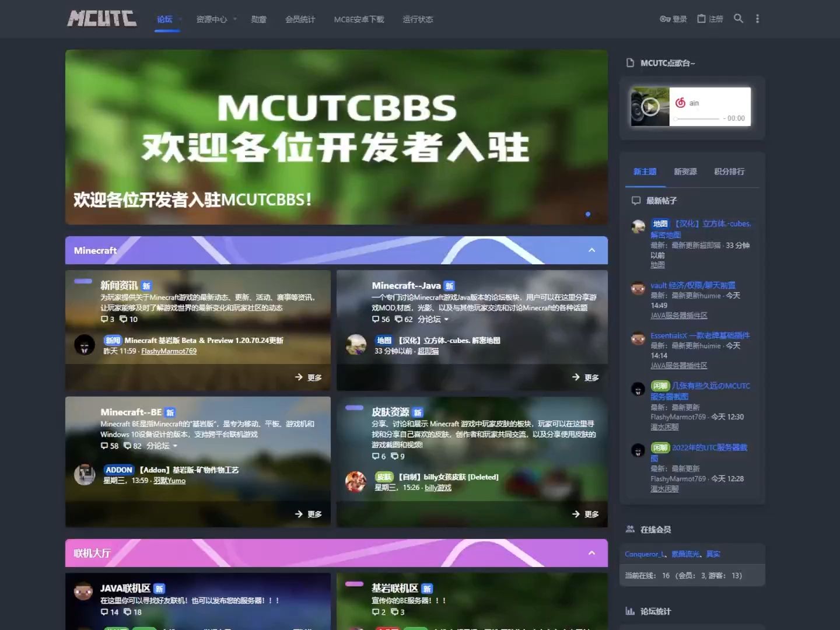Image resolution: width=840 pixels, height=630 pixels.
Task: Click avatar beside EssentialsX sidebar post
Action: tap(638, 338)
